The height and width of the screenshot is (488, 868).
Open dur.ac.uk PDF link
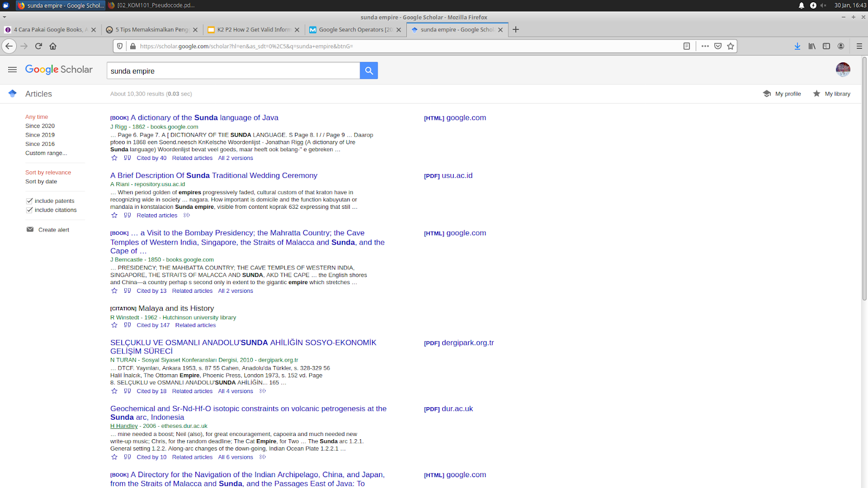pos(449,409)
